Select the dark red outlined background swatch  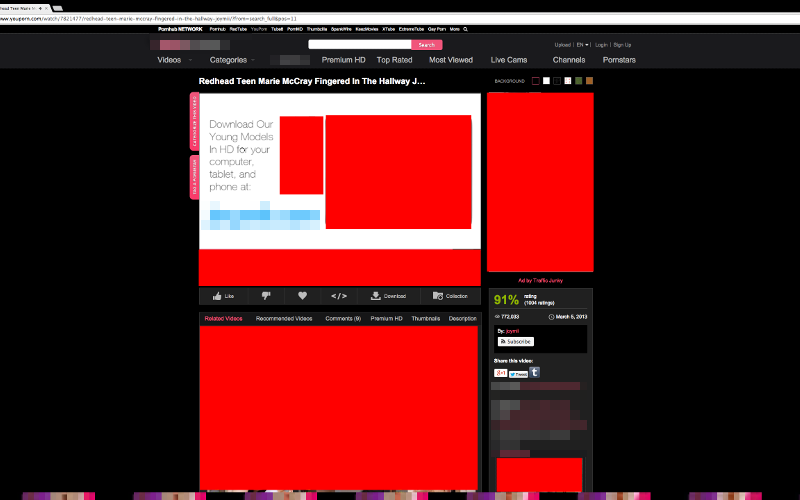pyautogui.click(x=536, y=81)
